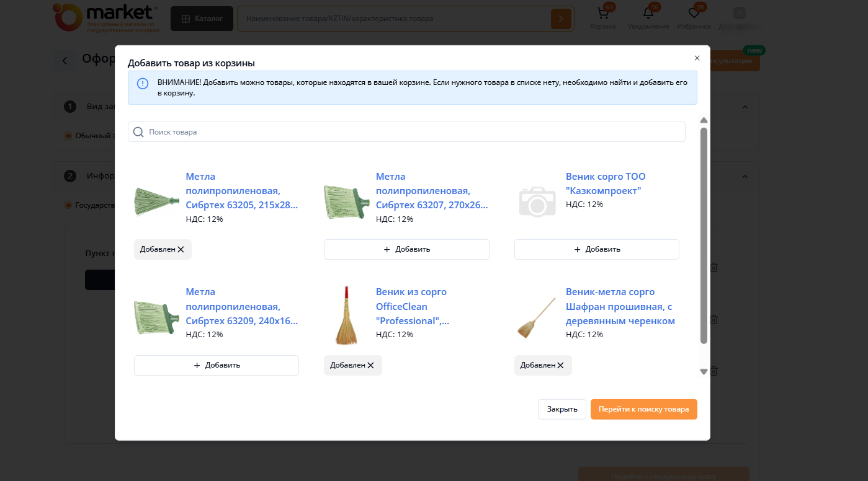Viewport: 868px width, 481px height.
Task: Remove added OfficeClean broom via X on Добавлен
Action: click(370, 365)
